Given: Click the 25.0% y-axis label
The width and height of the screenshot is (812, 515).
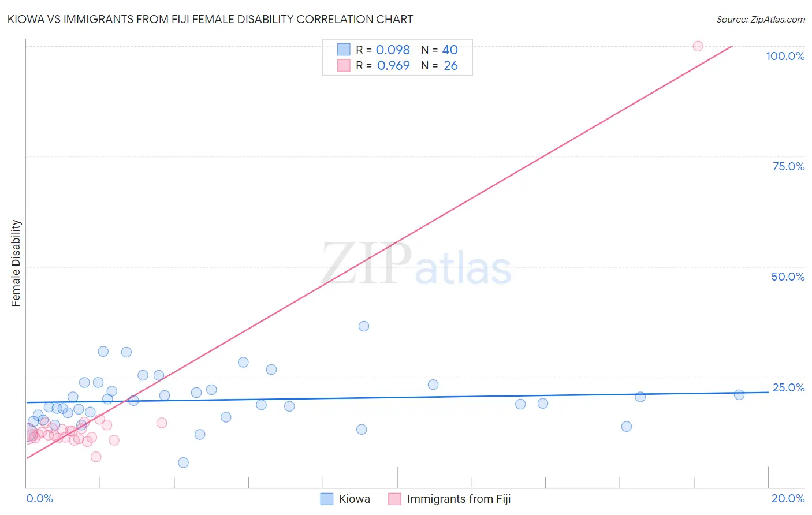Looking at the screenshot, I should pyautogui.click(x=788, y=387).
